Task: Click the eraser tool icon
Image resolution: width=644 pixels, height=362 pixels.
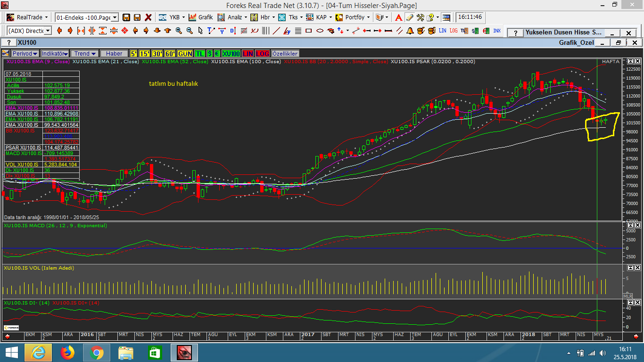Action: tap(410, 17)
